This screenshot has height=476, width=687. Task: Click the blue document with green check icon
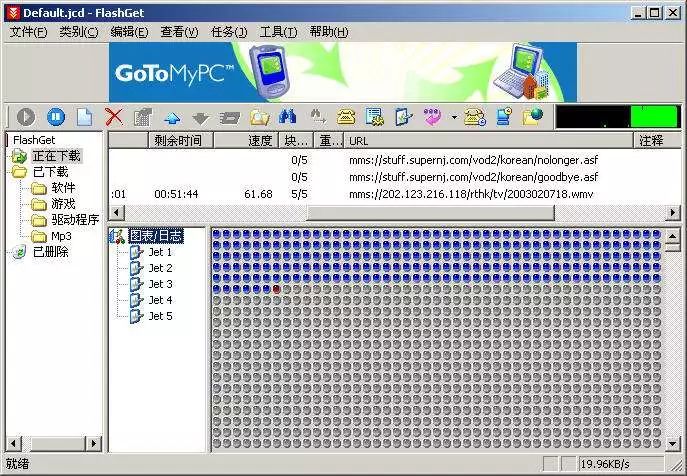[404, 117]
